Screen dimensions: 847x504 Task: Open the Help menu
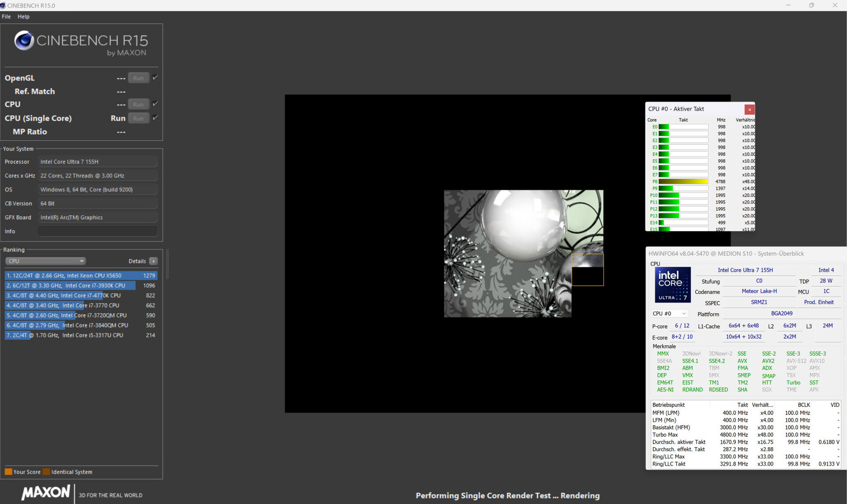tap(23, 17)
